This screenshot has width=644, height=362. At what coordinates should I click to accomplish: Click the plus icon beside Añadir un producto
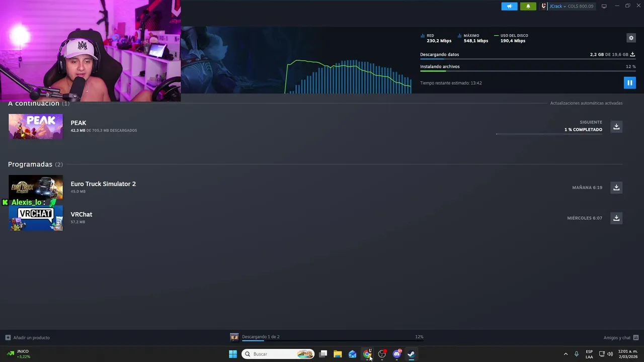(8, 337)
